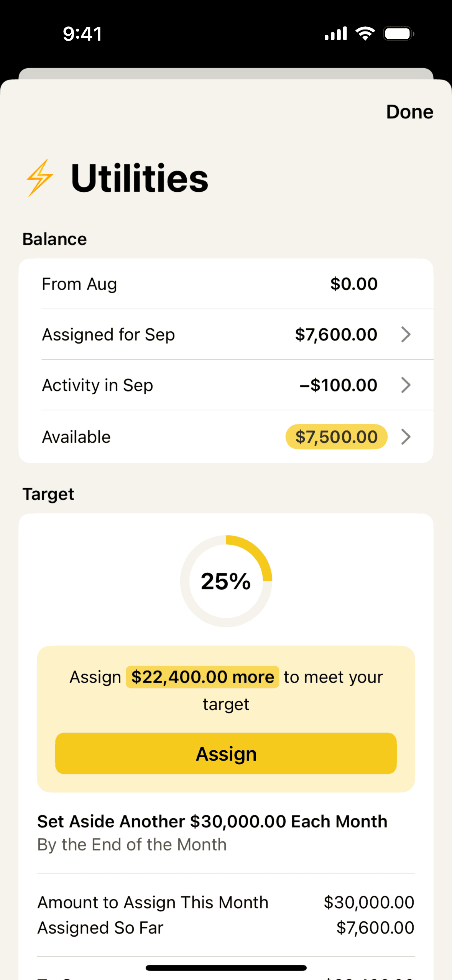
Task: Tap the Assigned So Far row
Action: pyautogui.click(x=226, y=928)
